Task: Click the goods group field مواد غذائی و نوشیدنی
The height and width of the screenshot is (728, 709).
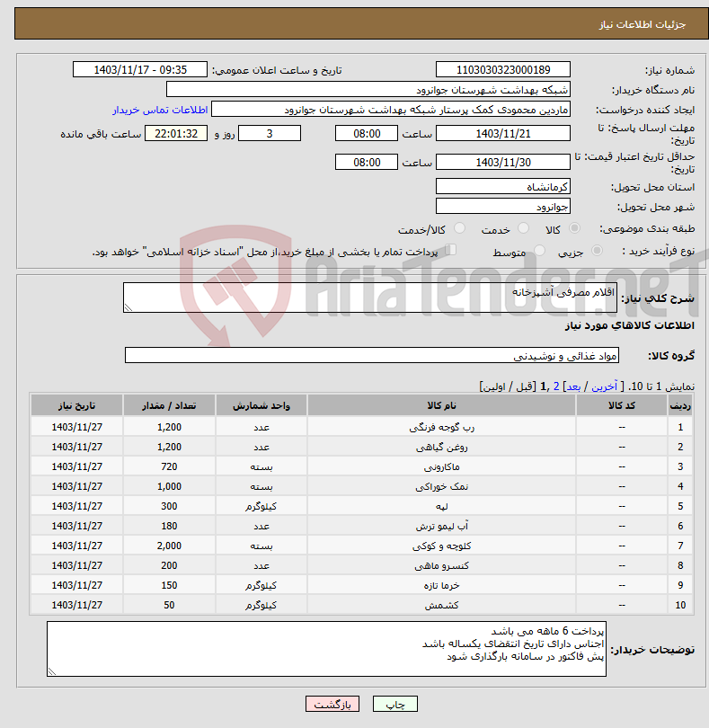Action: pyautogui.click(x=372, y=356)
